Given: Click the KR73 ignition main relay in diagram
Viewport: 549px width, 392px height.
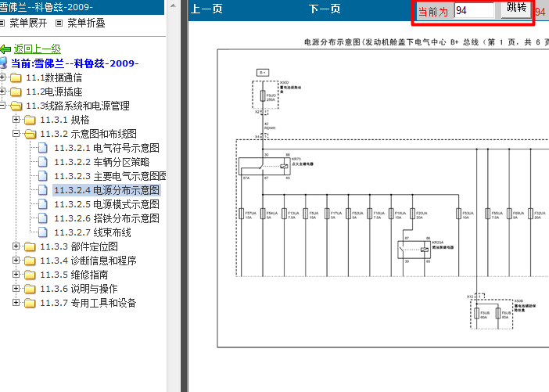Looking at the screenshot, I should 264,166.
